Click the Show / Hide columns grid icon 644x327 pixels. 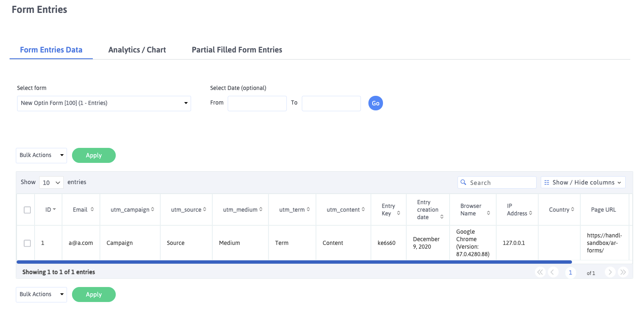pos(547,182)
